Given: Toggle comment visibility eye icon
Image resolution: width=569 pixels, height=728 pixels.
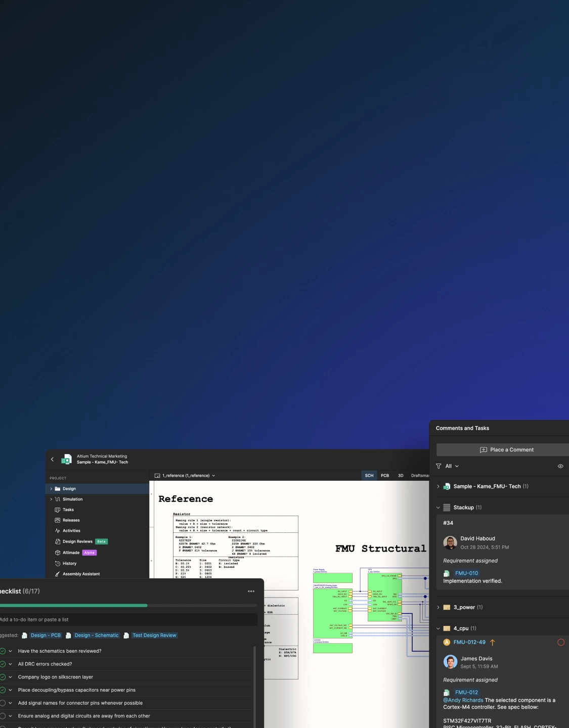Looking at the screenshot, I should [560, 466].
